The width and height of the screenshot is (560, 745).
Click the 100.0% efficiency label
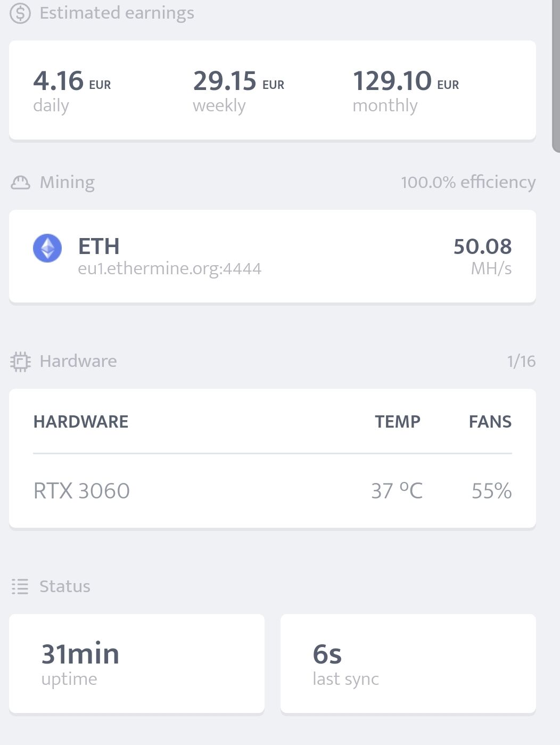click(468, 183)
